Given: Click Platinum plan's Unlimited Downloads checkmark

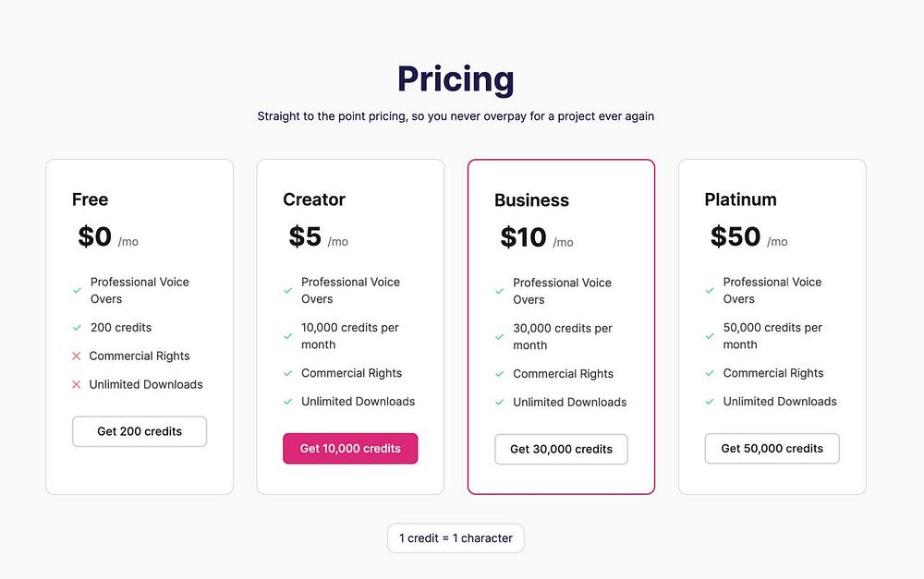Looking at the screenshot, I should click(x=710, y=402).
